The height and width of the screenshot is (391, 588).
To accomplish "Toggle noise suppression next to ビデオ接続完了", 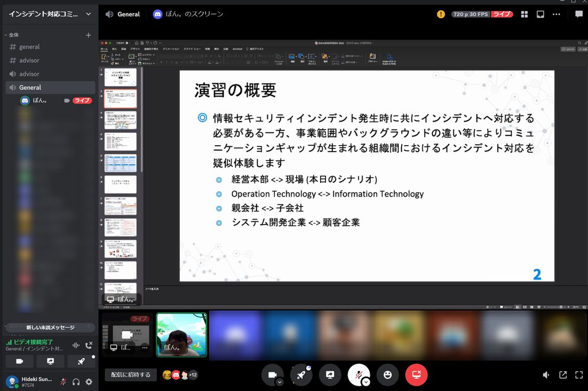I will (75, 345).
